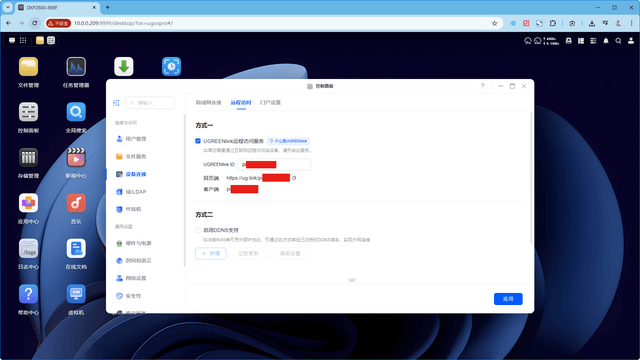Open the browser three-dot menu
This screenshot has height=360, width=640.
[631, 23]
